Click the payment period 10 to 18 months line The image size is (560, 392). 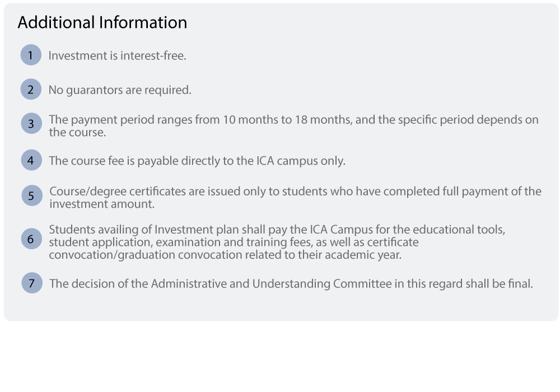(293, 120)
